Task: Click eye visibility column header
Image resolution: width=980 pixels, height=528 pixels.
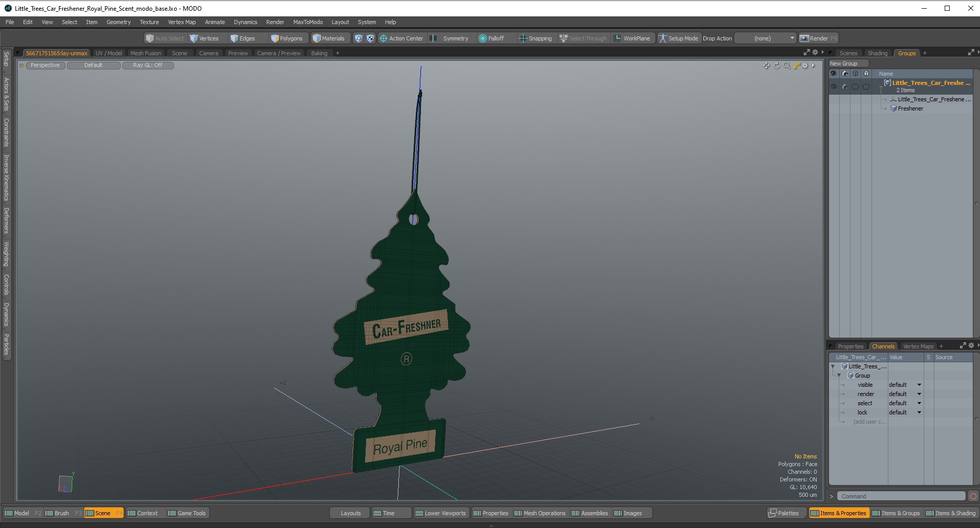Action: [834, 74]
